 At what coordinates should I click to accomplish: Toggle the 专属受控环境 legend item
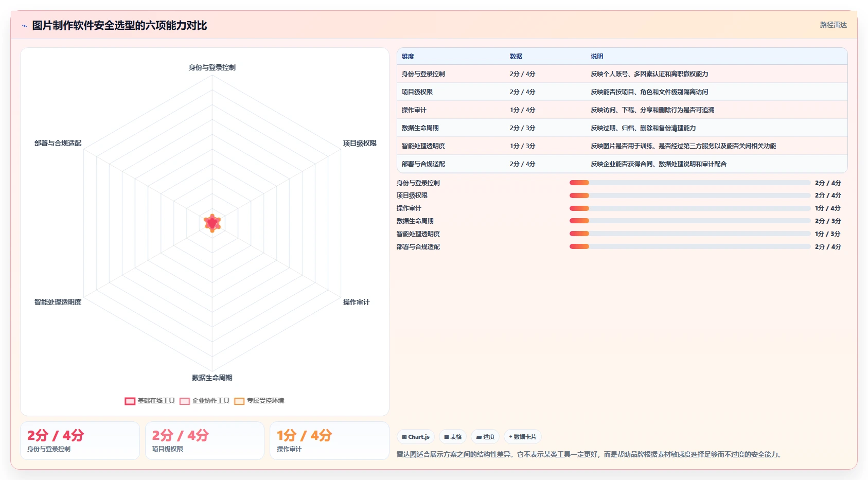[x=259, y=401]
